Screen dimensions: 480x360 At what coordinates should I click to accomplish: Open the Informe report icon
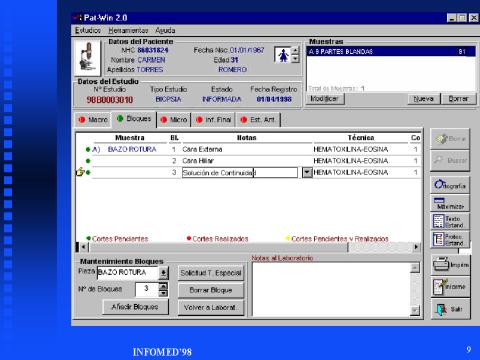pyautogui.click(x=450, y=287)
